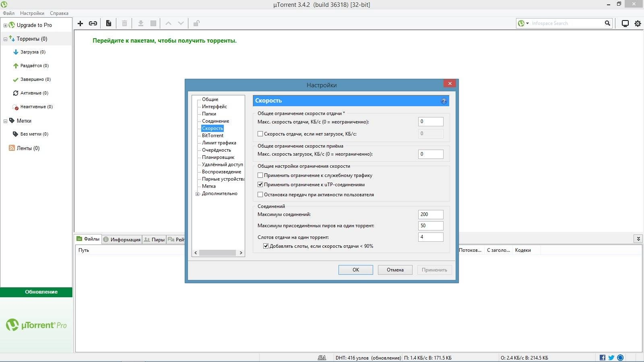This screenshot has width=644, height=362.
Task: Click settings tree horizontal scrollbar thumb
Action: click(x=217, y=253)
